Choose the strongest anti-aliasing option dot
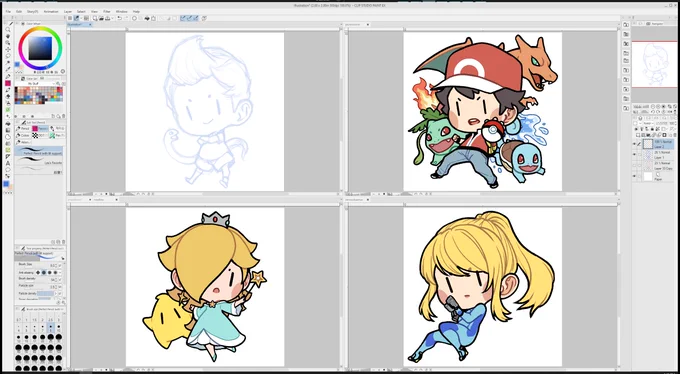The height and width of the screenshot is (374, 680). [55, 272]
